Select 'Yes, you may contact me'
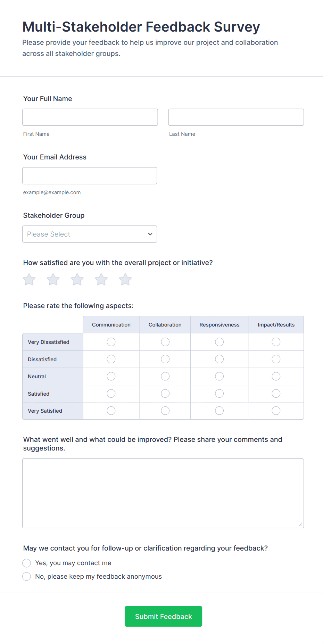This screenshot has height=644, width=323. point(27,563)
